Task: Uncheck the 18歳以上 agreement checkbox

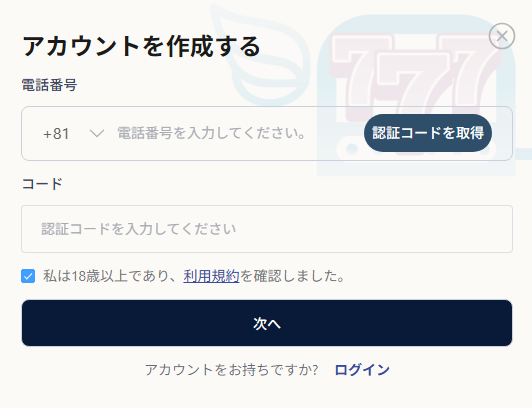Action: pos(28,276)
